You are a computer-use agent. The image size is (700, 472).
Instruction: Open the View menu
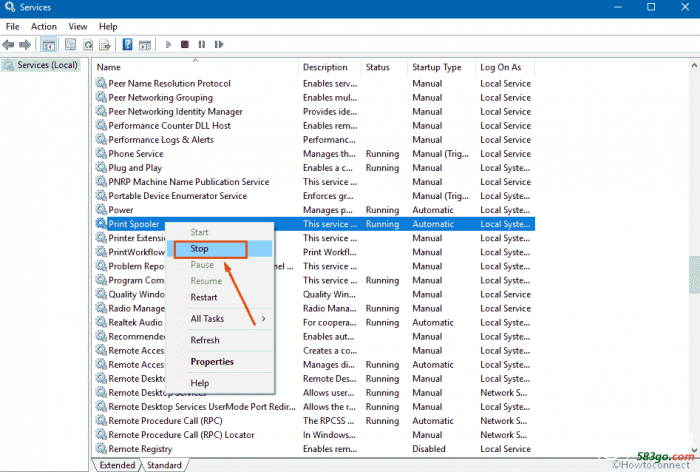click(78, 26)
